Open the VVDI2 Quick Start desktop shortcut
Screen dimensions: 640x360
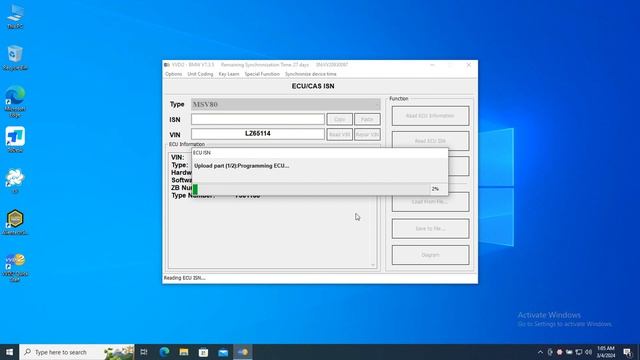click(x=15, y=267)
